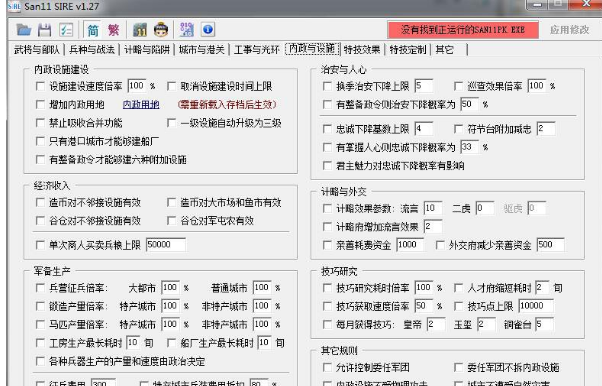The image size is (602, 386).
Task: Enable 谷仓对不邻接设施有效 checkbox
Action: click(x=40, y=221)
